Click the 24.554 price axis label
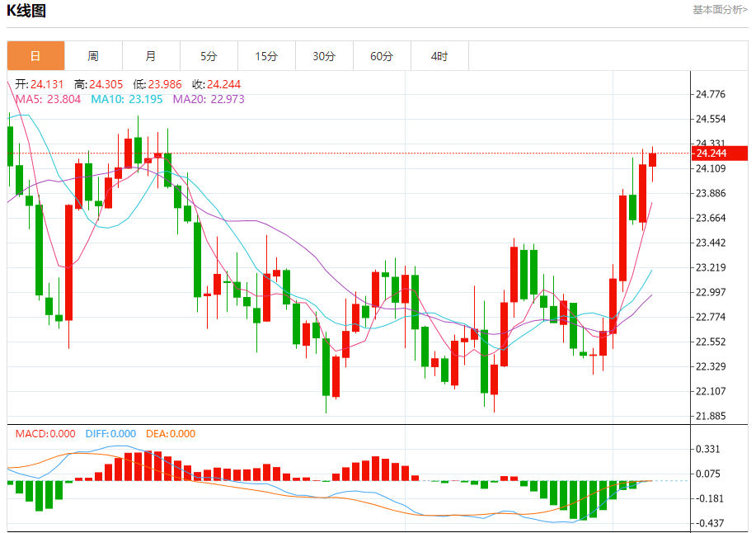 tap(711, 119)
